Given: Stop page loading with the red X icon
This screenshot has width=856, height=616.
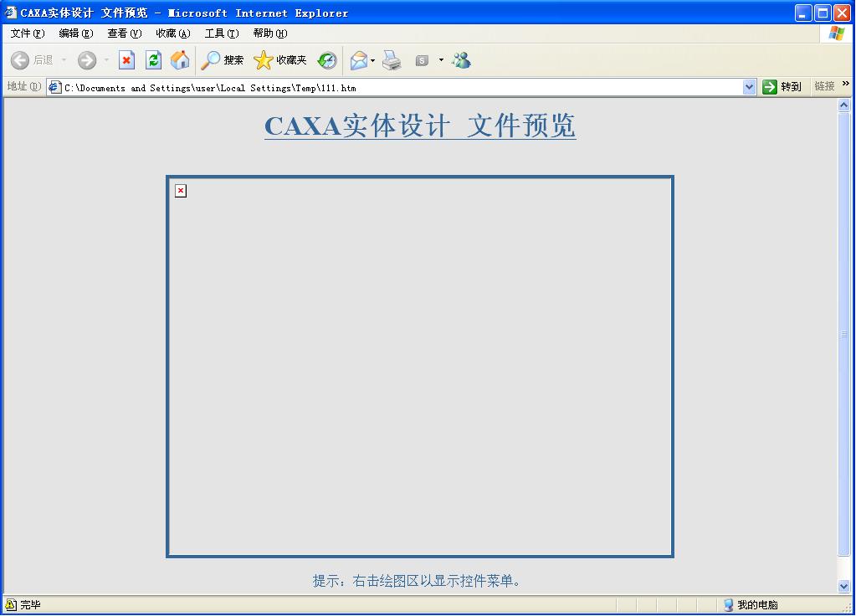Looking at the screenshot, I should (126, 60).
